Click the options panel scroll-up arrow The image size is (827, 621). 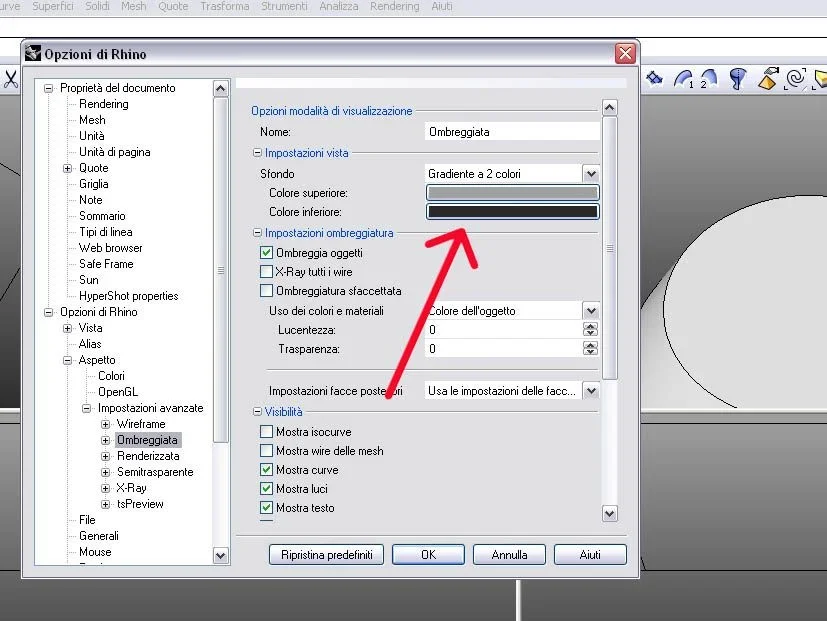(609, 108)
